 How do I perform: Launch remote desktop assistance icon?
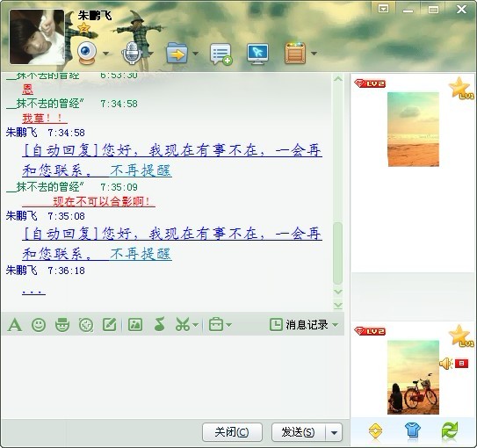click(257, 54)
